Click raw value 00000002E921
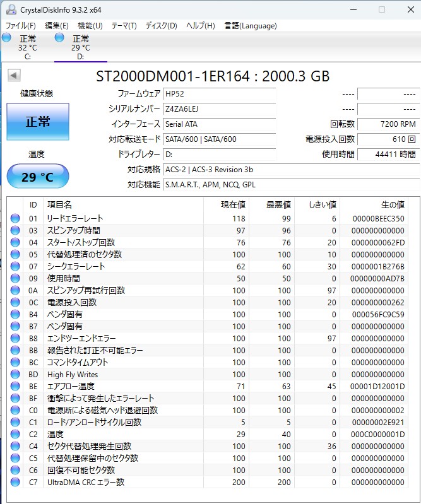The width and height of the screenshot is (421, 504). coord(378,423)
